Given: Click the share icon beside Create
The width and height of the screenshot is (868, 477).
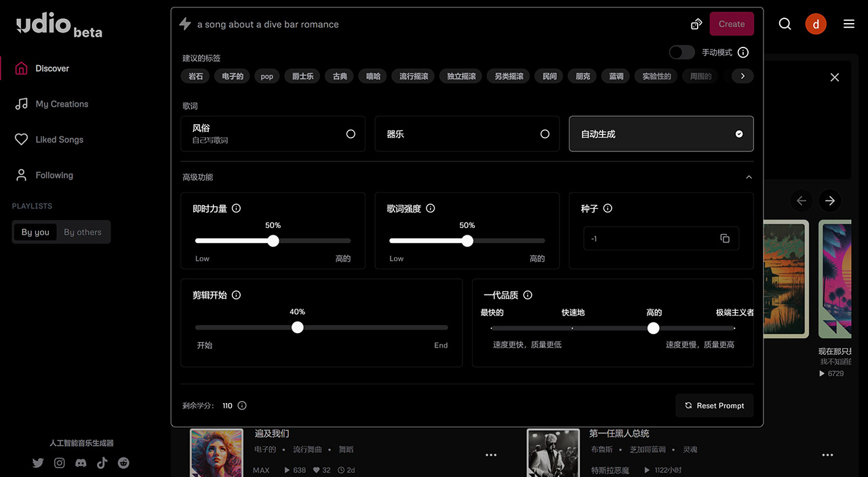Looking at the screenshot, I should click(x=696, y=22).
